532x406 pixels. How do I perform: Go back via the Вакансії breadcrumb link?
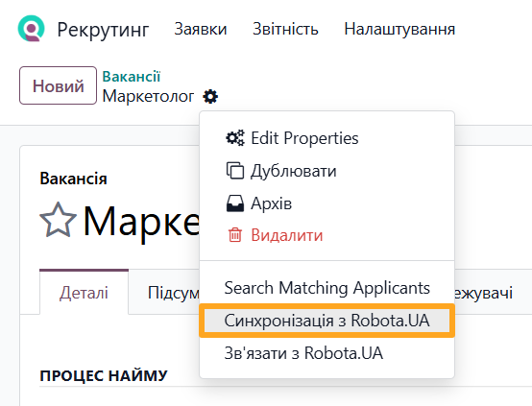point(132,77)
